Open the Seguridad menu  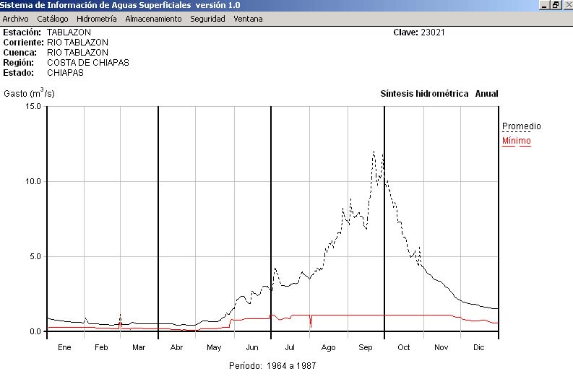pos(207,19)
